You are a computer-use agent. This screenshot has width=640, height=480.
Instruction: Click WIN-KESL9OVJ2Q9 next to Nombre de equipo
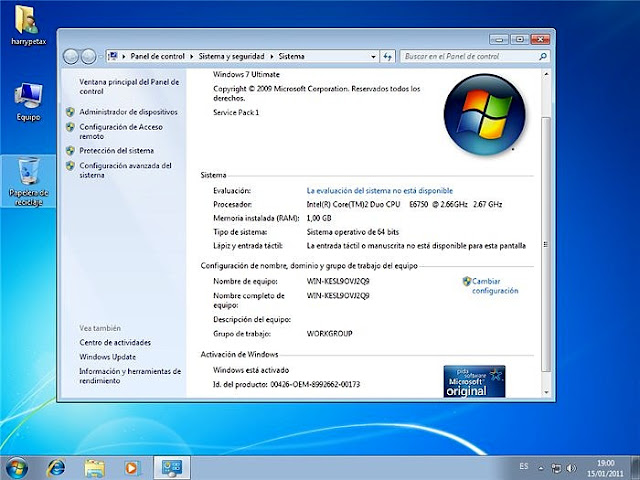tap(338, 281)
